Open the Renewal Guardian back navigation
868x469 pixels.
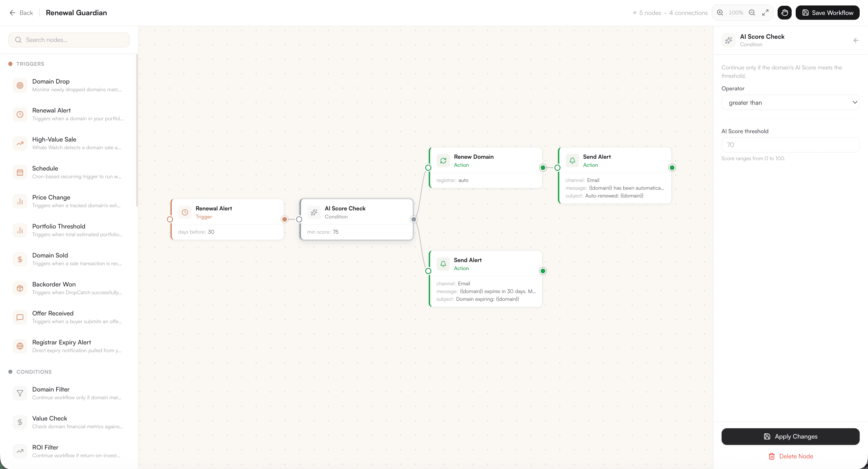pos(21,12)
